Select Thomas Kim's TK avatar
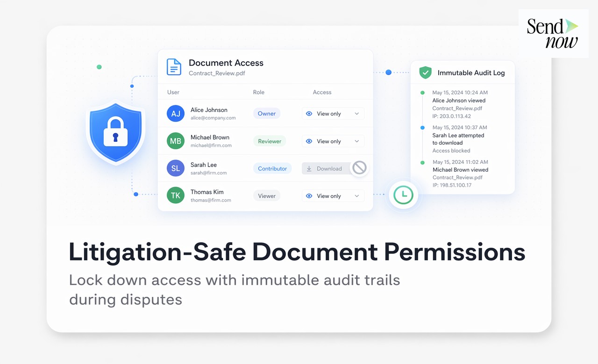Screen dimensions: 598x364 click(176, 196)
